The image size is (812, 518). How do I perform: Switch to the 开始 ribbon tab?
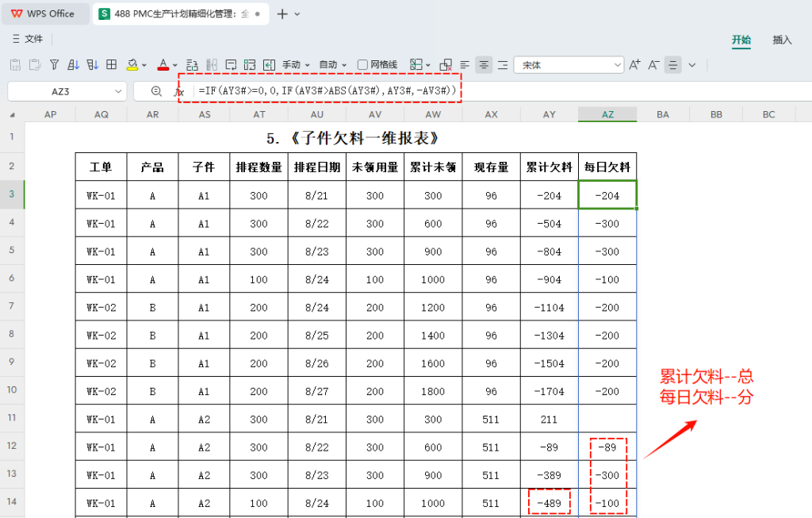[741, 40]
